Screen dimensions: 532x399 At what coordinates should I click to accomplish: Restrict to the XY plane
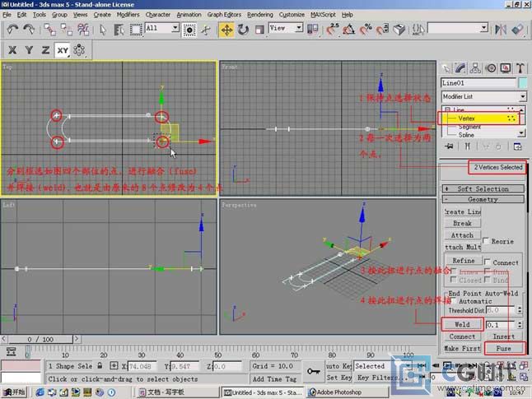click(x=63, y=50)
